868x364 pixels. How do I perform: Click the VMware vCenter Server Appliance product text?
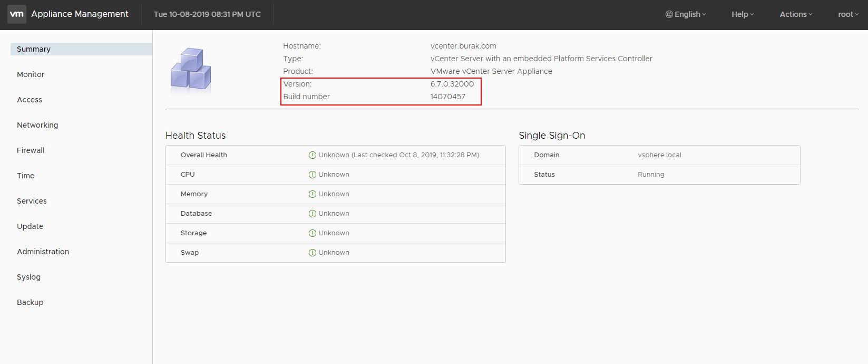(x=491, y=71)
